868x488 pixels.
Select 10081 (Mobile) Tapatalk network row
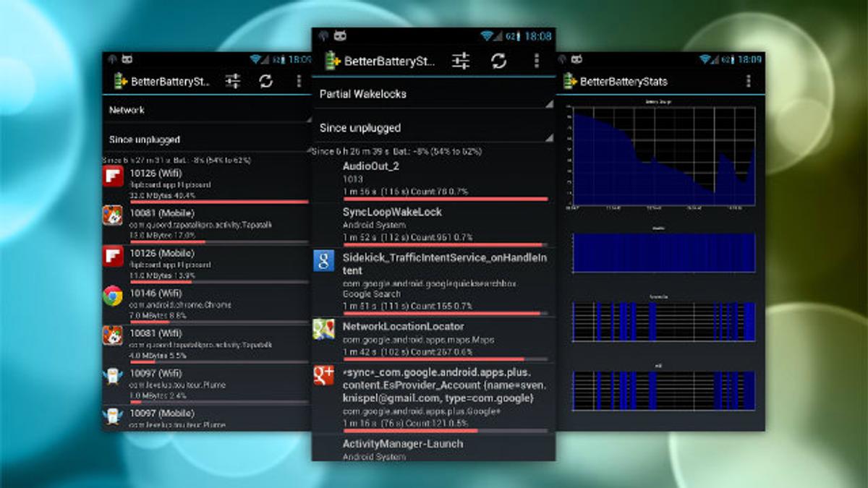pos(207,225)
